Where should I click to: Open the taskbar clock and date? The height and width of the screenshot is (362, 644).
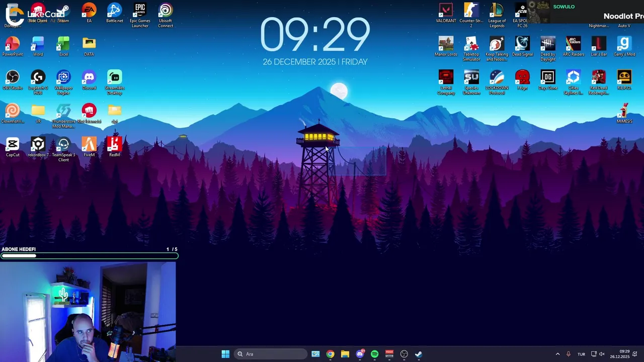coord(620,354)
